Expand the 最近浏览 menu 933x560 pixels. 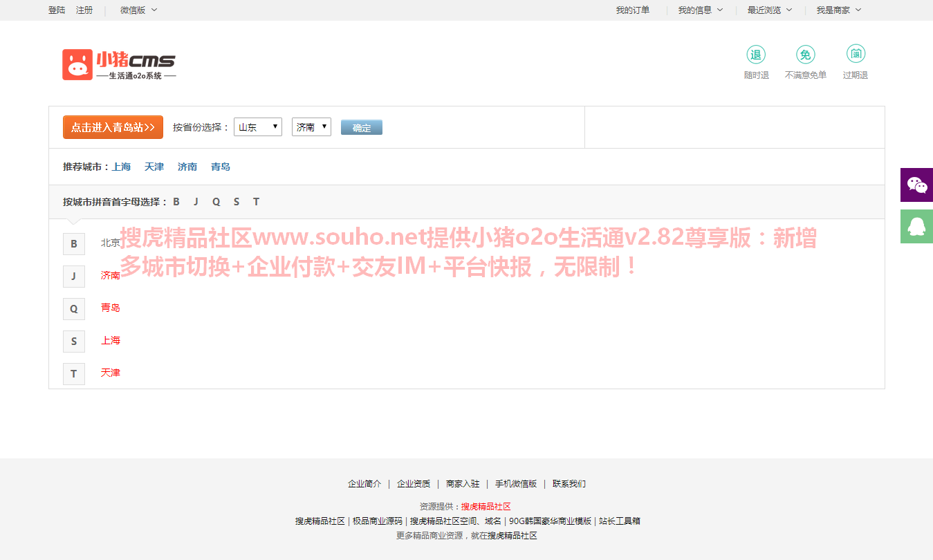point(770,10)
